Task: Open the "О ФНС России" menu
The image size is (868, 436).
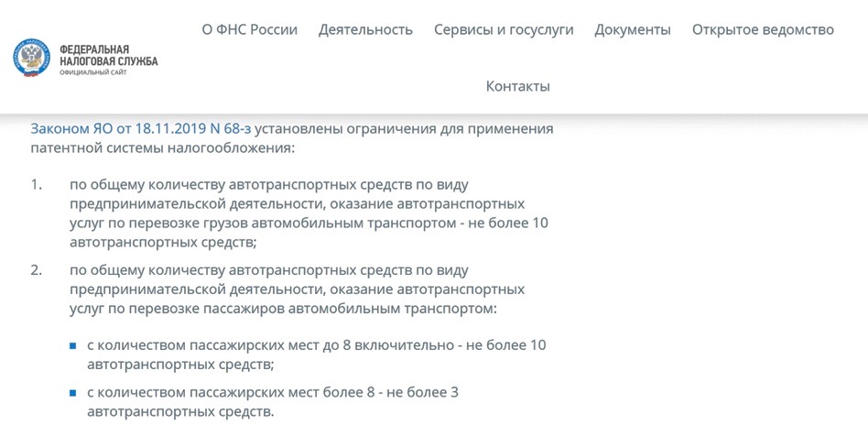Action: point(250,29)
